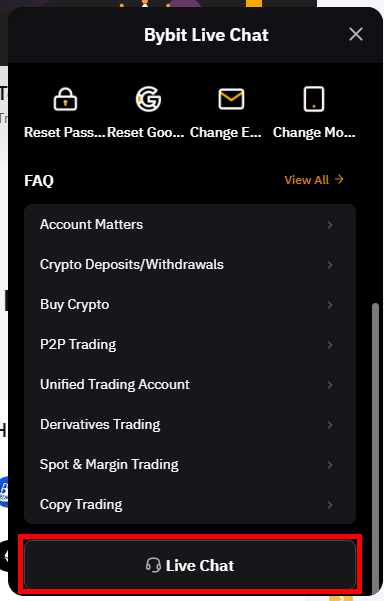Open the Copy Trading FAQ item
This screenshot has height=601, width=384.
pos(190,504)
